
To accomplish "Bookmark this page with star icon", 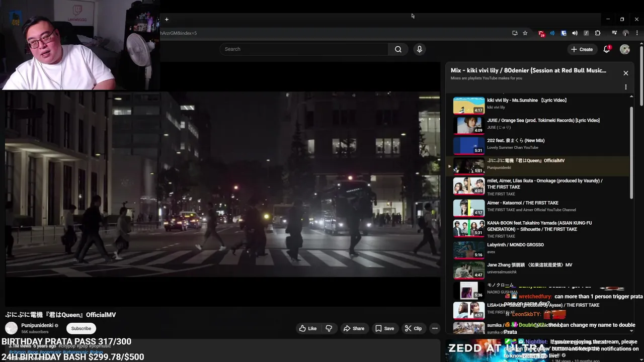I will click(525, 33).
